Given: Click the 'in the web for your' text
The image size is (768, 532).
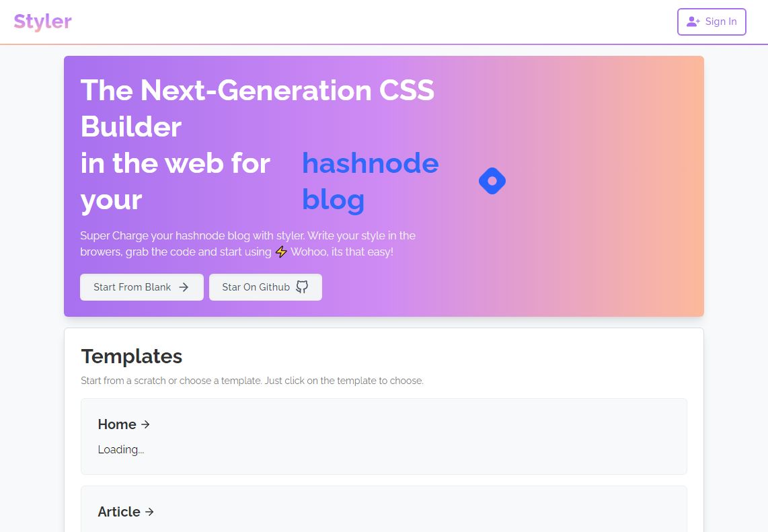Looking at the screenshot, I should pyautogui.click(x=176, y=181).
